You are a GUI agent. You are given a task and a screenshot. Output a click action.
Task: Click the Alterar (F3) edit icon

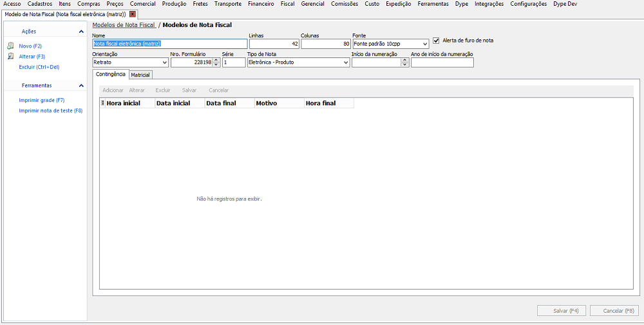point(11,56)
